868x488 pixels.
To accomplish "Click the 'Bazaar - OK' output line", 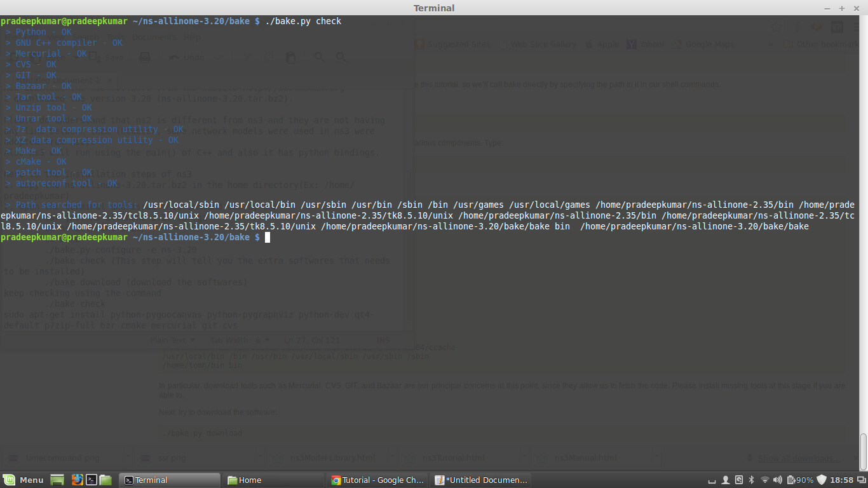I will coord(38,86).
